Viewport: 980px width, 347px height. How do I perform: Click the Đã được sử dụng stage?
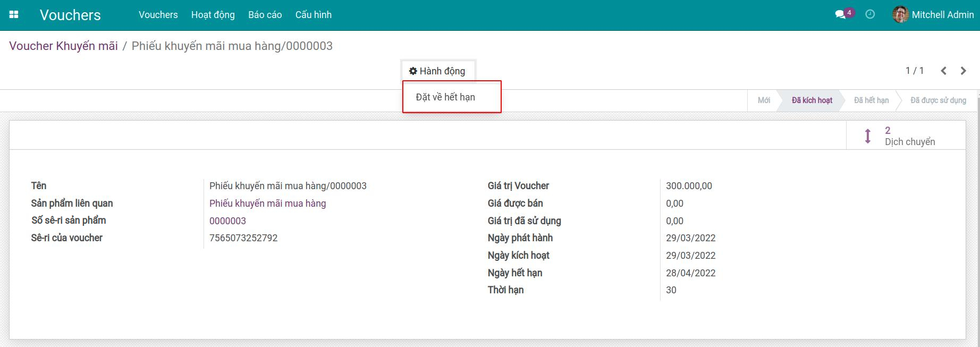tap(938, 100)
